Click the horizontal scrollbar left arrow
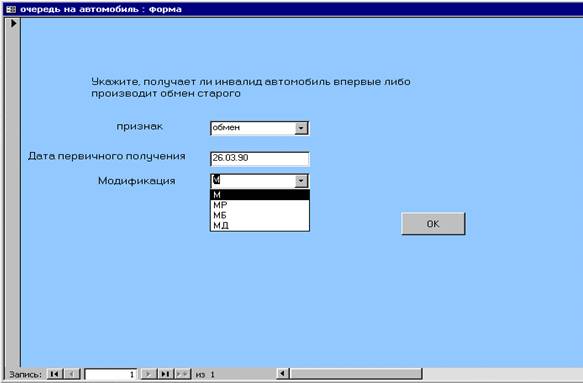The image size is (583, 383). [283, 373]
